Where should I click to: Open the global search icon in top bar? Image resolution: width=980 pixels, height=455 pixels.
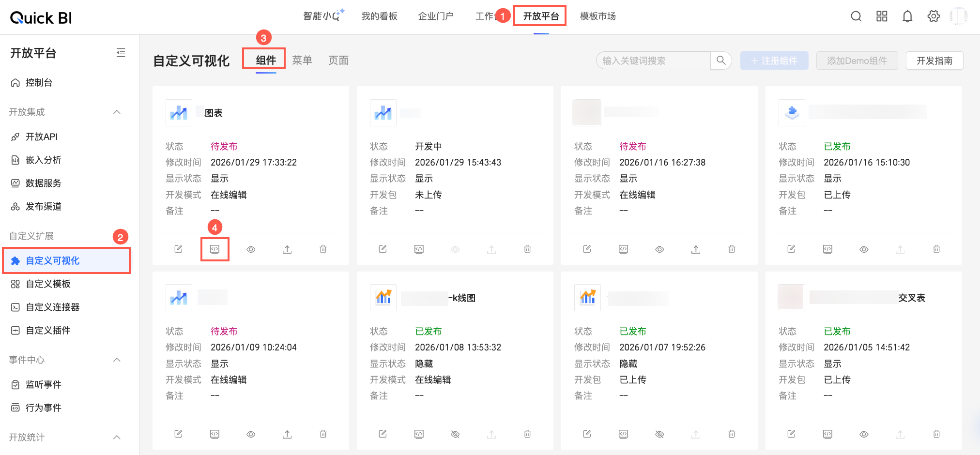pos(856,16)
